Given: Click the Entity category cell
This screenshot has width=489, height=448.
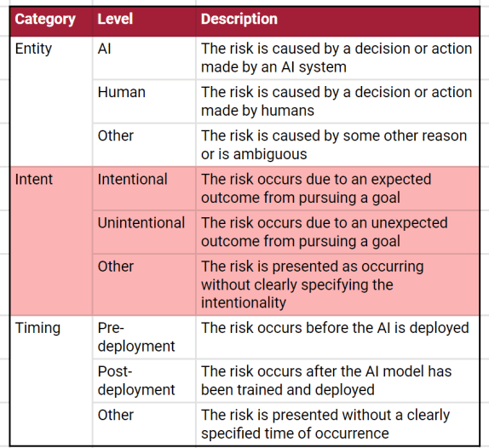Looking at the screenshot, I should [x=51, y=101].
